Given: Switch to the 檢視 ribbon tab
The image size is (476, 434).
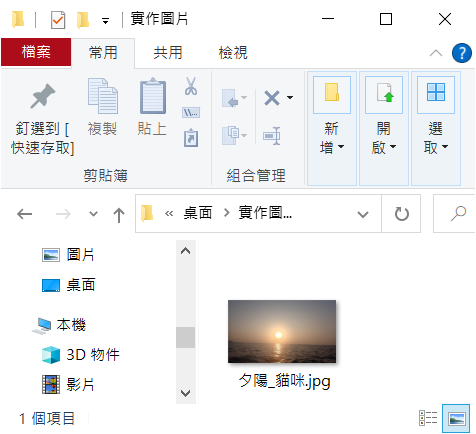Looking at the screenshot, I should point(233,53).
